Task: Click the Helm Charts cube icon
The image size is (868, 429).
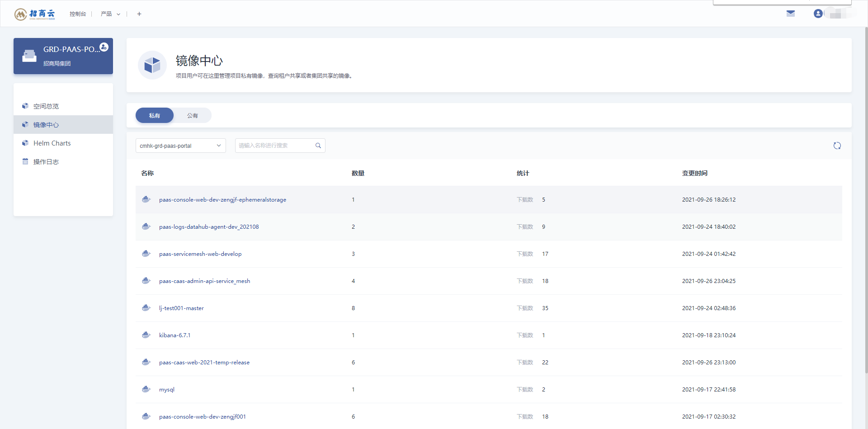Action: [25, 143]
